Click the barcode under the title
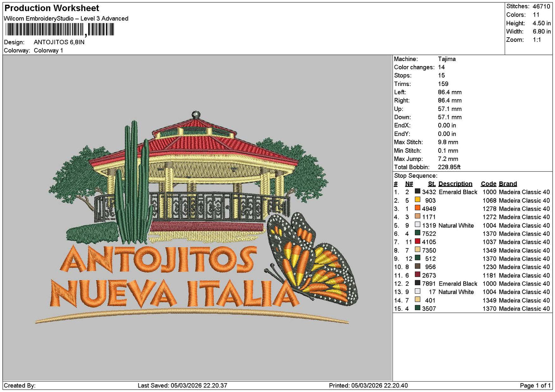This screenshot has width=555, height=392. [x=60, y=30]
